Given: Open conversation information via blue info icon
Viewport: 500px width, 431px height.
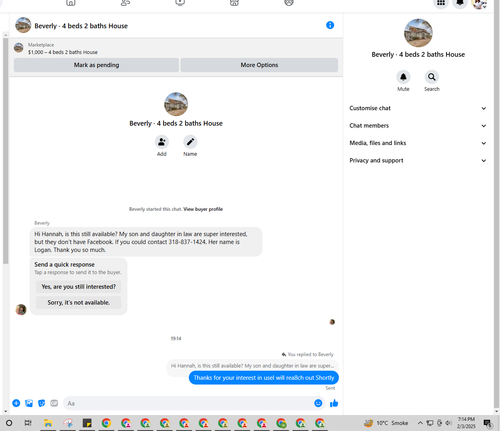Looking at the screenshot, I should click(330, 25).
